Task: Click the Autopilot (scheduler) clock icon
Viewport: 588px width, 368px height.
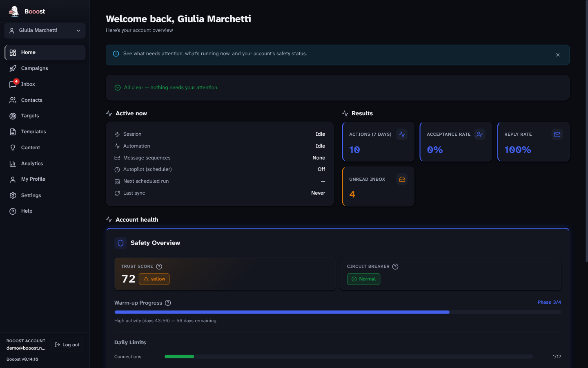Action: (x=117, y=169)
